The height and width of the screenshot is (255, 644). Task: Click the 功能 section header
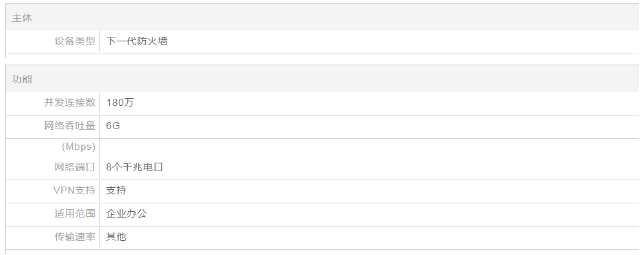click(22, 79)
